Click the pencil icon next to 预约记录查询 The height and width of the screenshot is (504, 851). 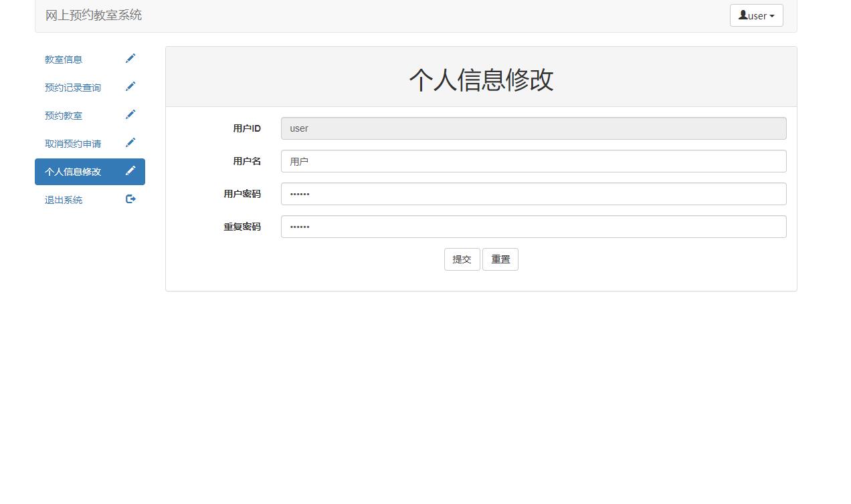point(130,86)
